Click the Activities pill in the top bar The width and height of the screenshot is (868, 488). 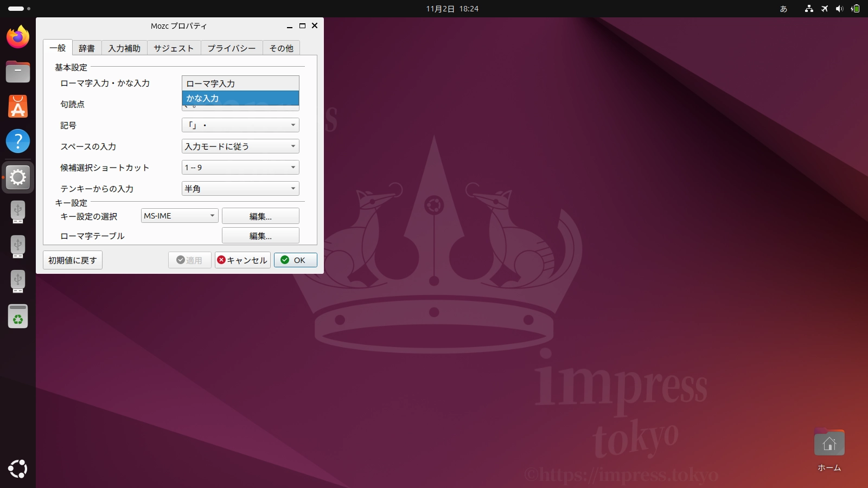(20, 9)
